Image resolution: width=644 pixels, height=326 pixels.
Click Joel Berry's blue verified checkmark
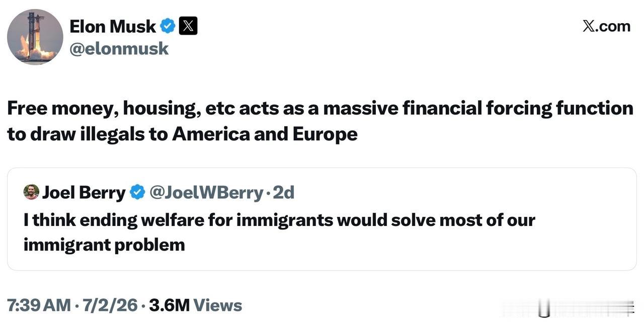(137, 192)
